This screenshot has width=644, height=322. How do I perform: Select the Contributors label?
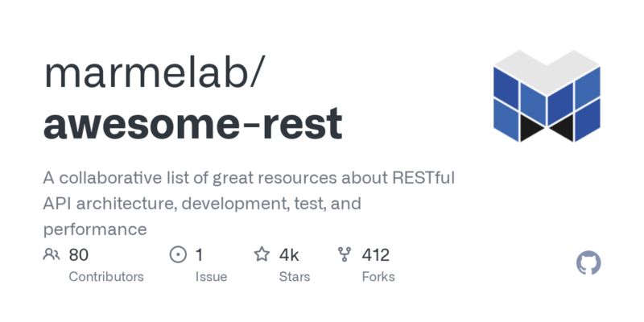click(x=106, y=277)
